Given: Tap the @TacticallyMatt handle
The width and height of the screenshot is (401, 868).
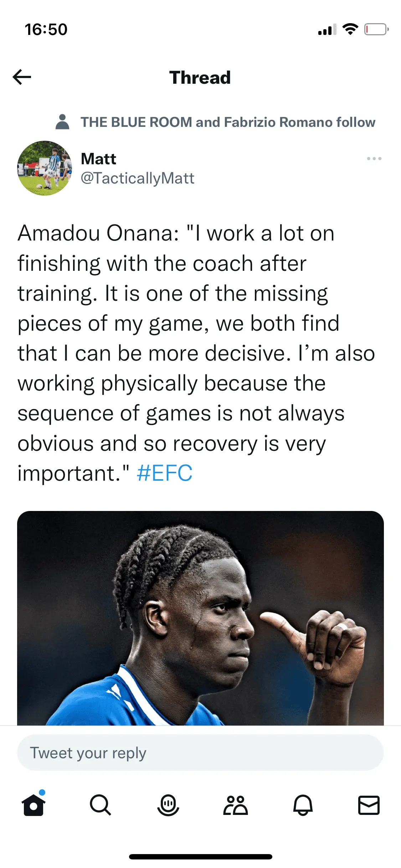Looking at the screenshot, I should (x=138, y=178).
